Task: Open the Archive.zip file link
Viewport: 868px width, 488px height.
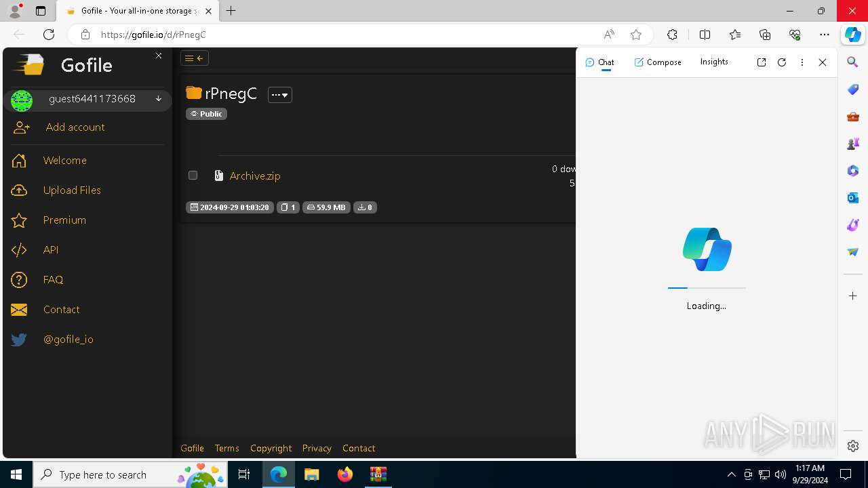Action: (x=255, y=176)
